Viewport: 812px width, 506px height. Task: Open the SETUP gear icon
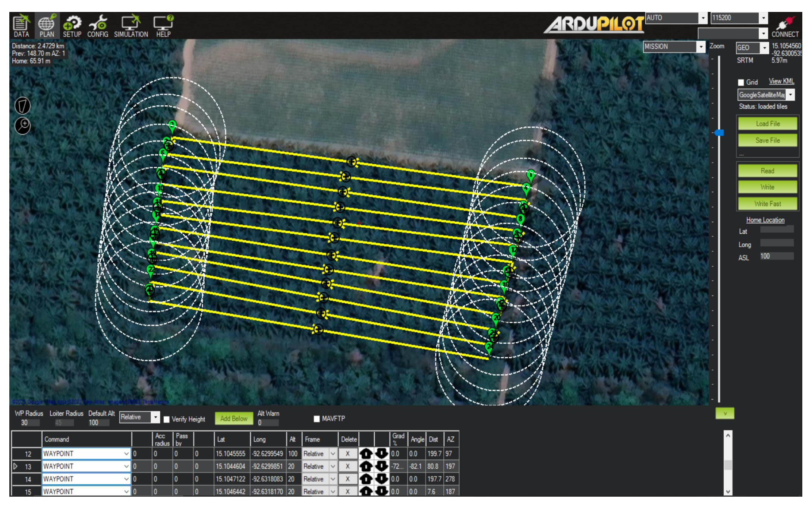[x=72, y=25]
